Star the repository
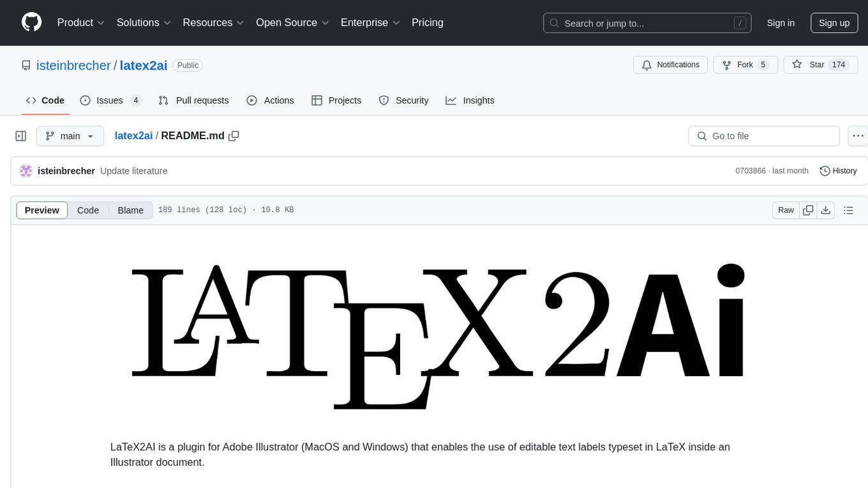This screenshot has width=868, height=488. (820, 65)
